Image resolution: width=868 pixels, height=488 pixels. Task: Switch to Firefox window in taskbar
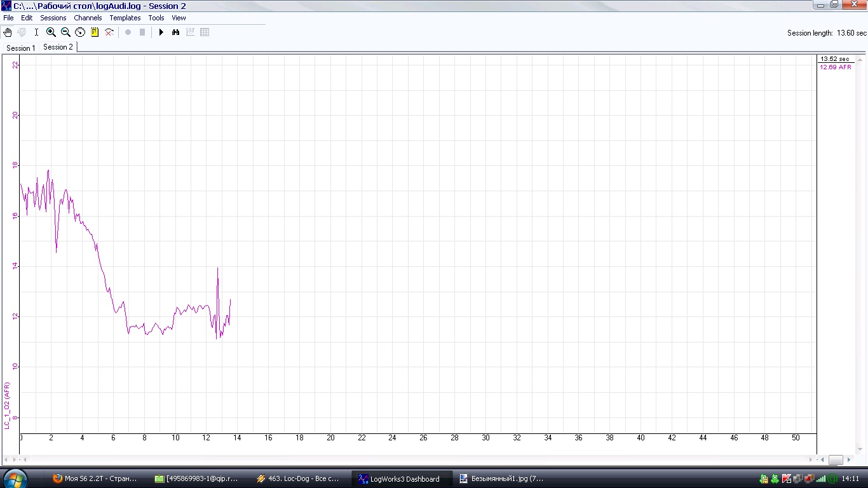tap(95, 479)
